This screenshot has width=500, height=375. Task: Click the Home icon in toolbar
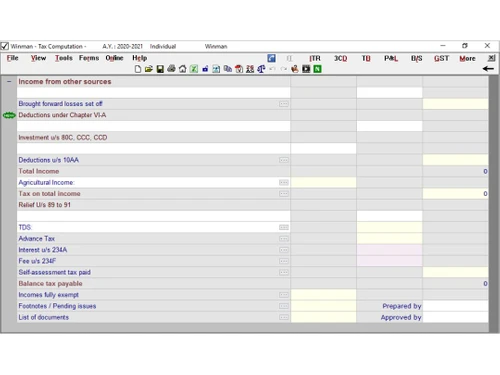click(x=183, y=69)
